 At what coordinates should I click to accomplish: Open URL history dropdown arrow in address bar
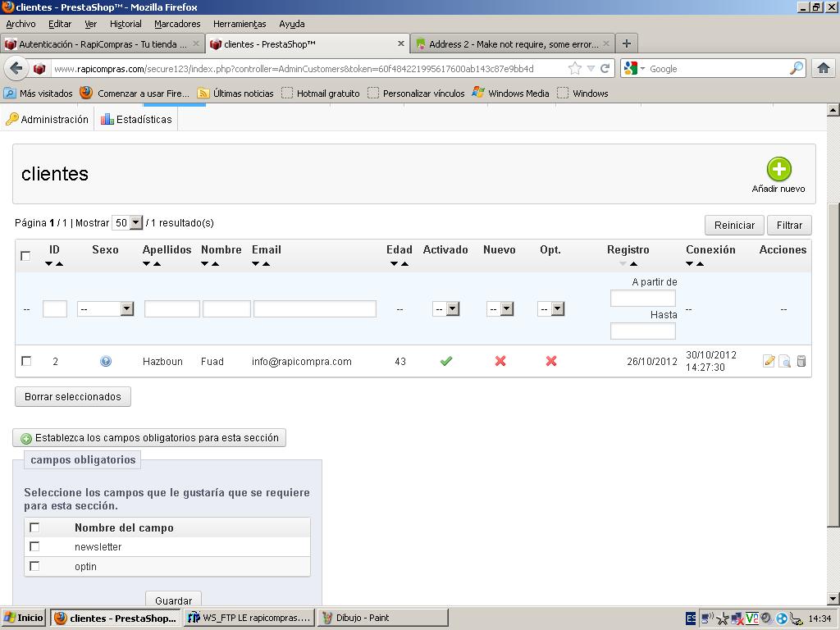pos(591,69)
